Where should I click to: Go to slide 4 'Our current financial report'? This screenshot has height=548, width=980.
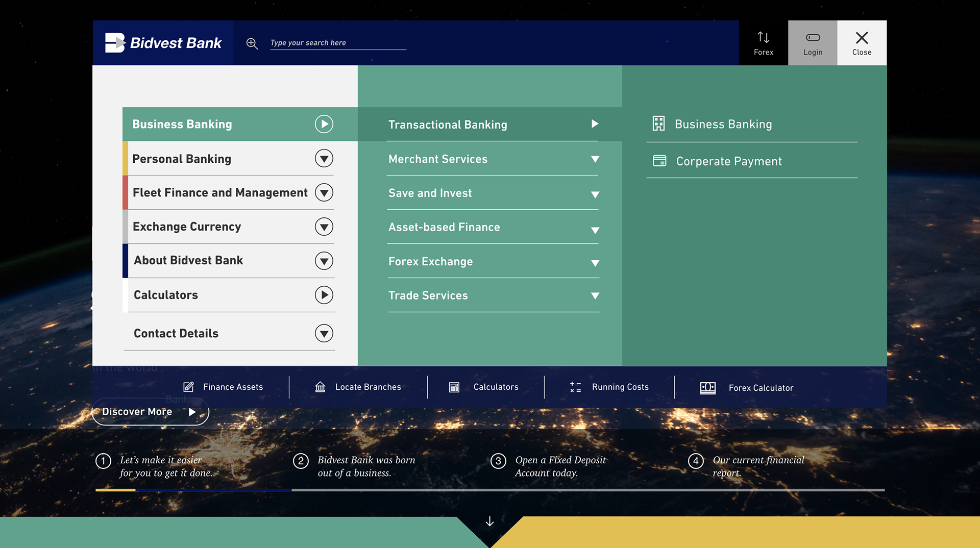(747, 466)
